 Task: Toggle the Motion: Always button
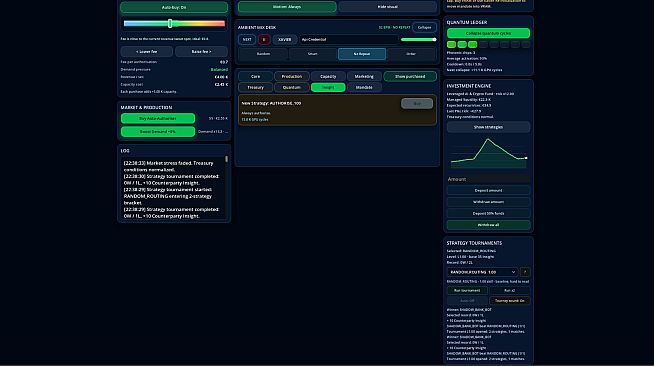point(287,7)
